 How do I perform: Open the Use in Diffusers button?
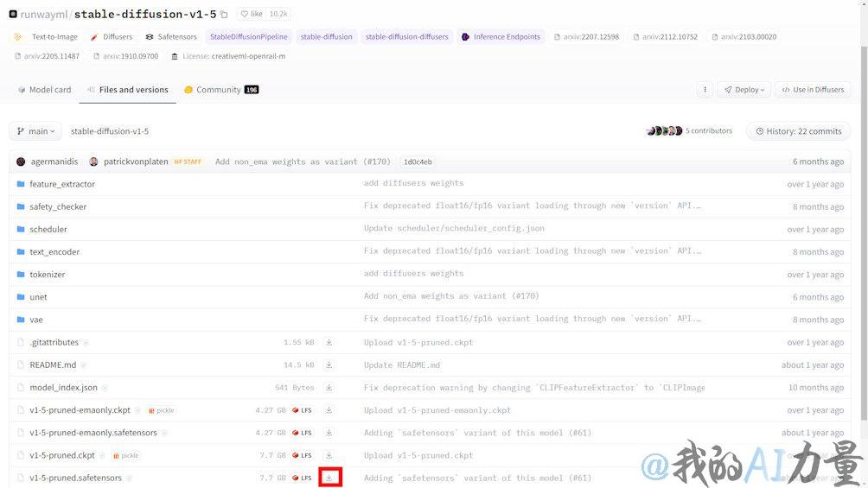814,90
